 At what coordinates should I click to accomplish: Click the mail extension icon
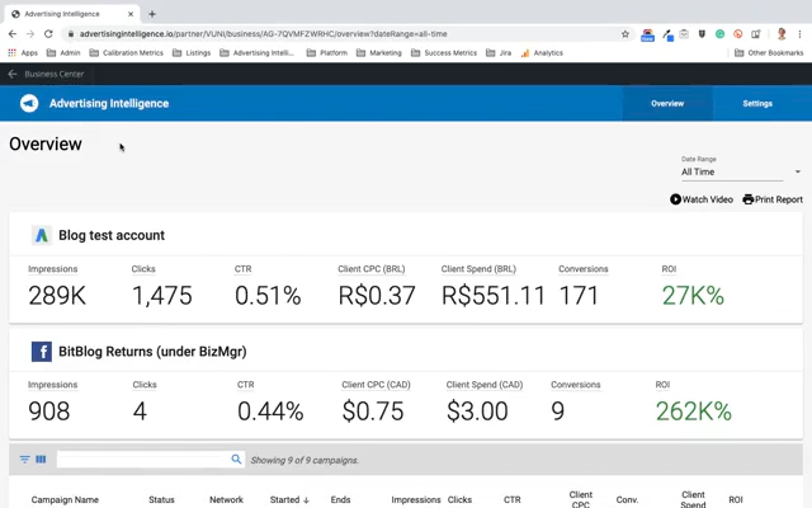pos(684,34)
